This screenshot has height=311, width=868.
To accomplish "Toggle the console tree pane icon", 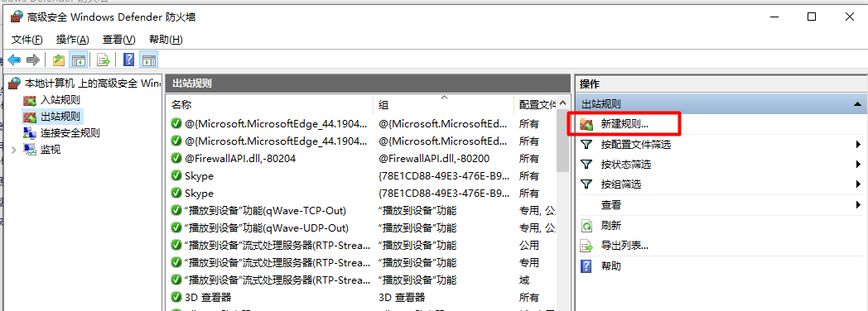I will 80,60.
